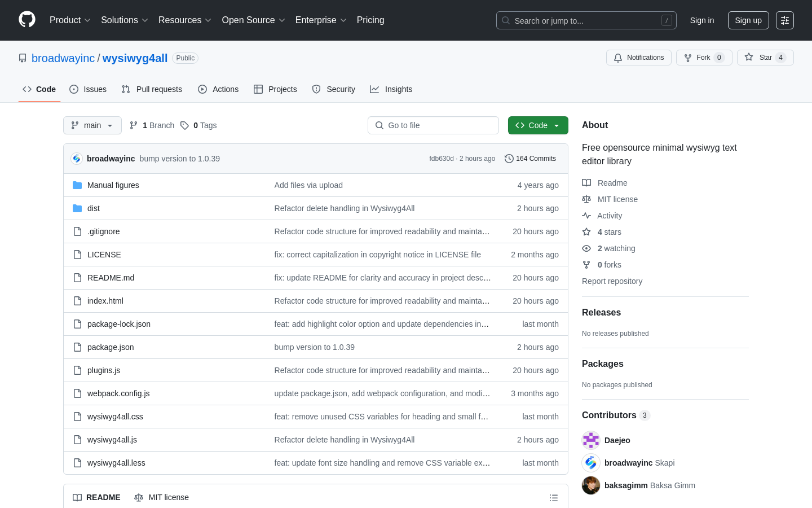Open the commit history clock icon

coord(509,159)
